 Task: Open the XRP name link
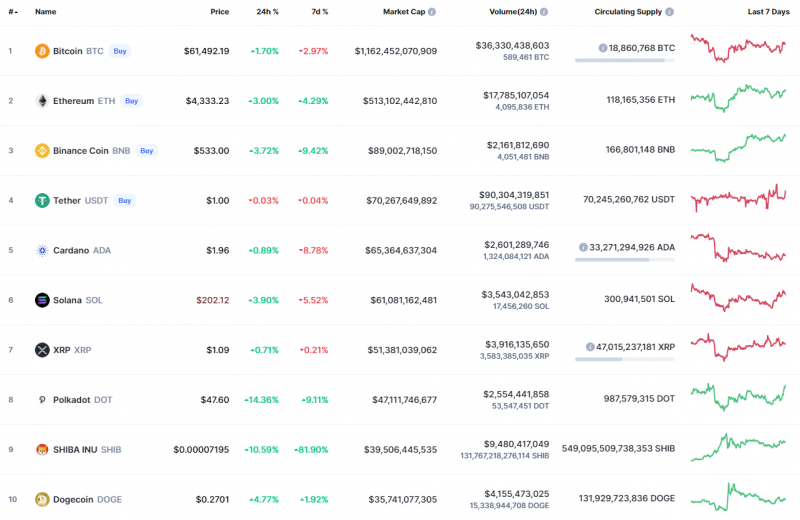(72, 350)
